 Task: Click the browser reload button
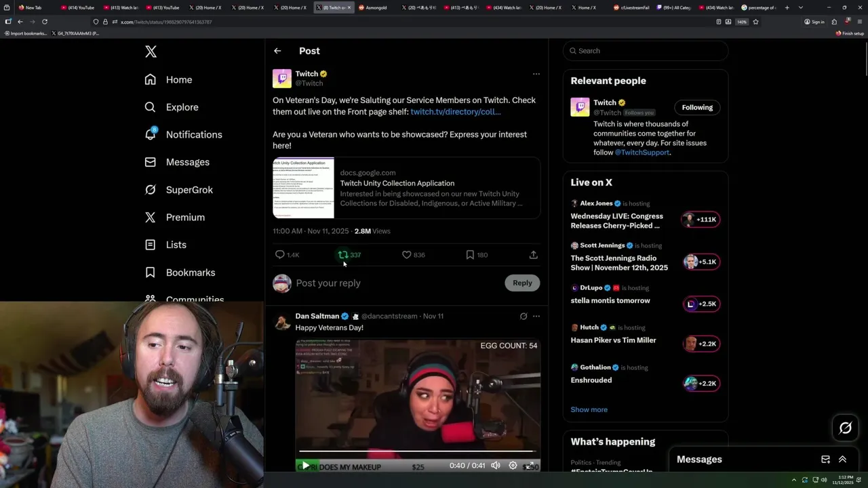pyautogui.click(x=45, y=22)
